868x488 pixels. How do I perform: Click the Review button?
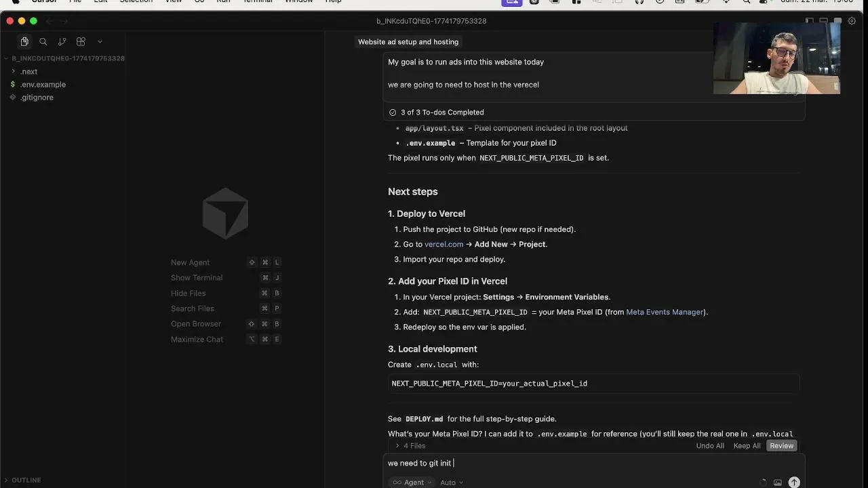tap(781, 446)
